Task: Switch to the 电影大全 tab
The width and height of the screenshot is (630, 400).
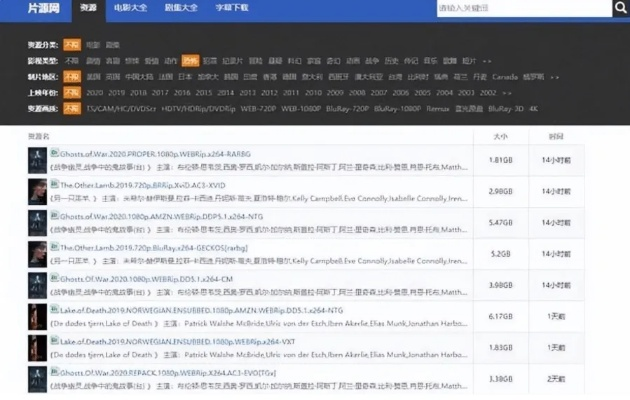Action: pos(132,9)
